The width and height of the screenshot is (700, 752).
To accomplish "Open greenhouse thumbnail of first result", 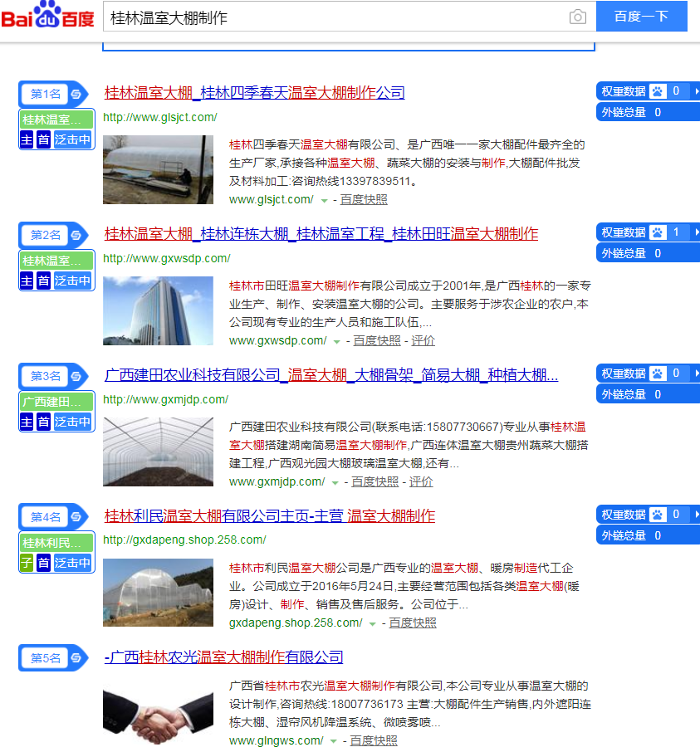I will [158, 170].
